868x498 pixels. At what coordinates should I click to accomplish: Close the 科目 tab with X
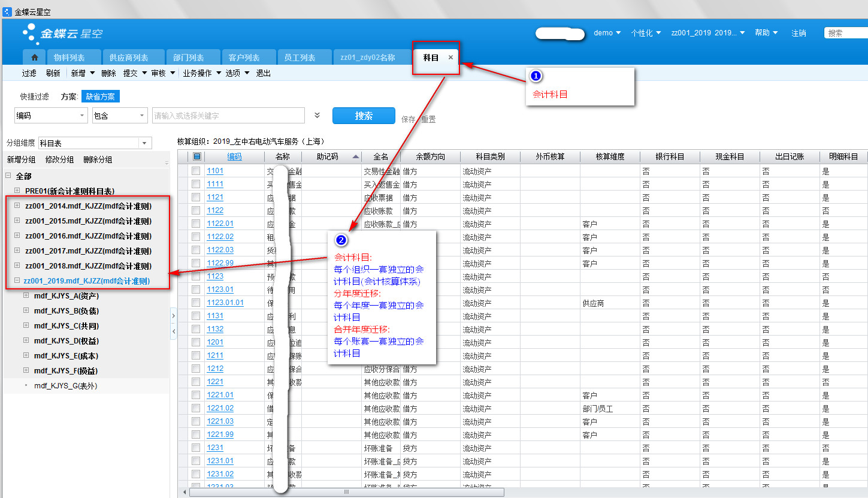[x=450, y=58]
